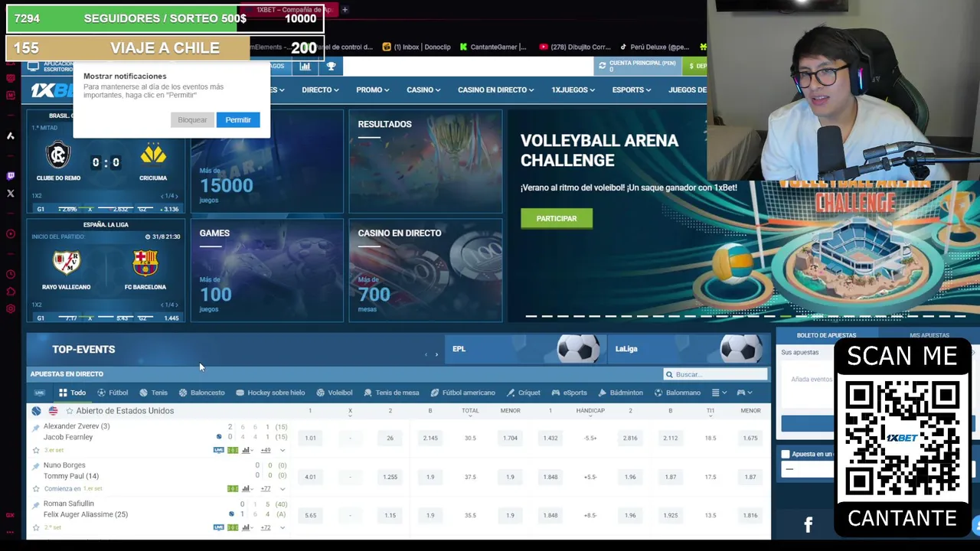Expand the Safiullin match row chevron

click(283, 527)
